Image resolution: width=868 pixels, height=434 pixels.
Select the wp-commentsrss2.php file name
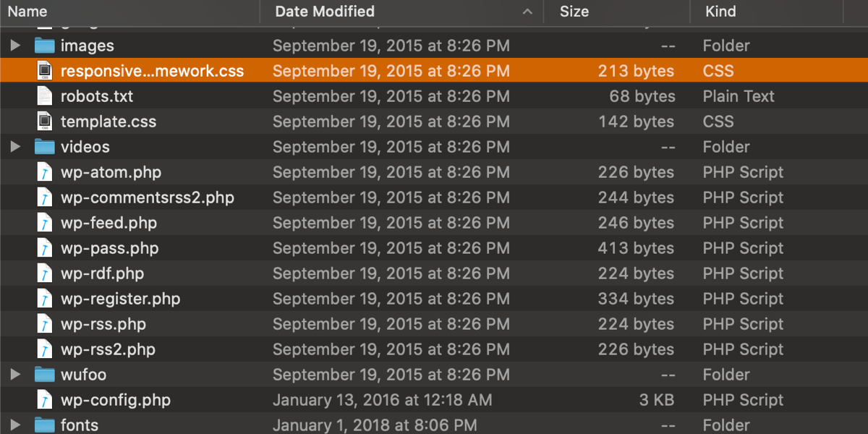pos(147,197)
